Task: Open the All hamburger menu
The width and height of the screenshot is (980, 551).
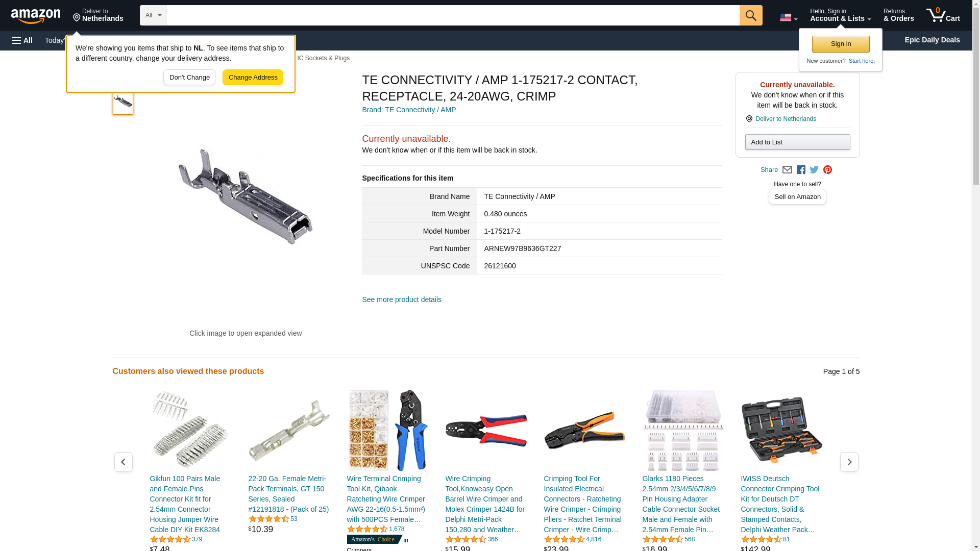Action: 22,40
